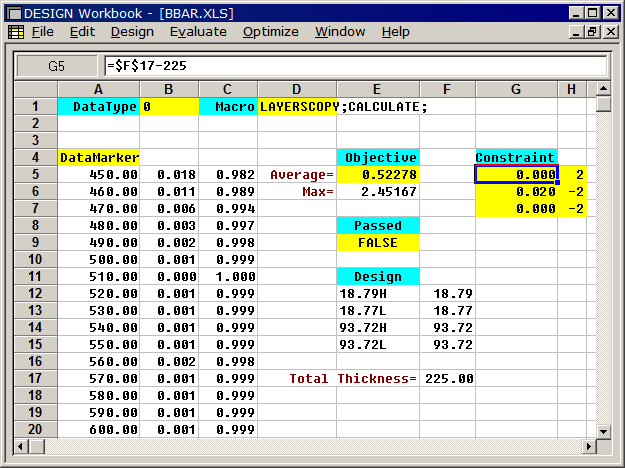The image size is (625, 468).
Task: Click the formula bar showing =$F$17-225
Action: tap(356, 66)
